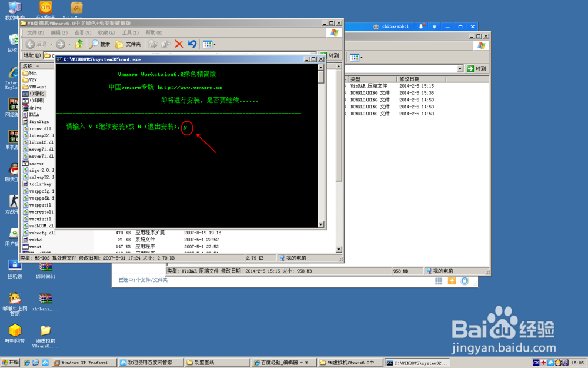Select the vmkbd system file
This screenshot has height=368, width=588.
[x=32, y=240]
